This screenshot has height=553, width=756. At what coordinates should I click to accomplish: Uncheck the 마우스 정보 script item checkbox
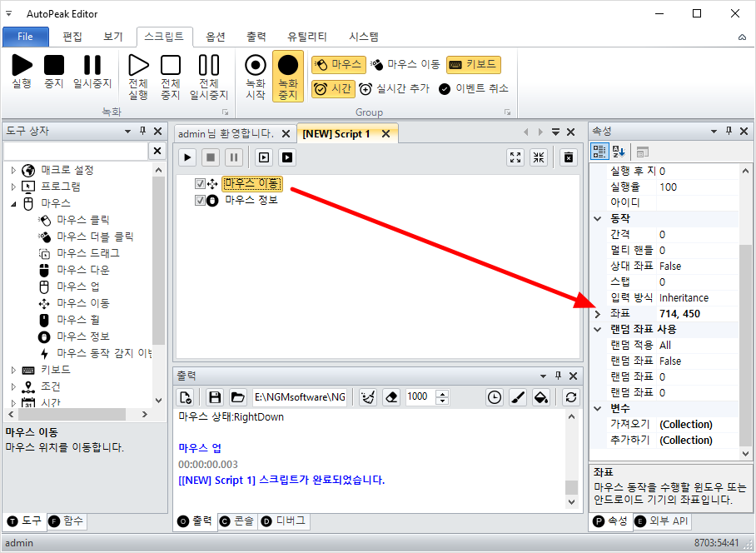coord(200,200)
